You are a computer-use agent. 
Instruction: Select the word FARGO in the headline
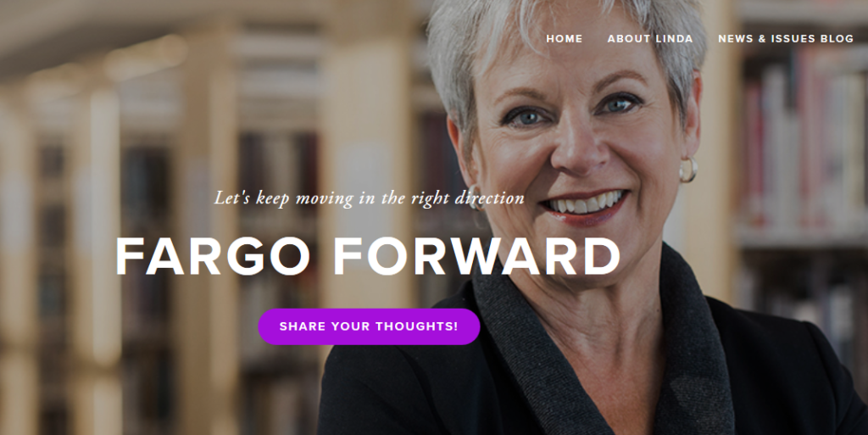point(213,256)
